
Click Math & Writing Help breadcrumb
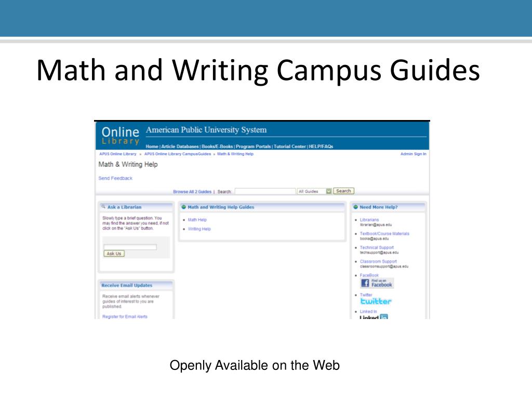pos(235,154)
